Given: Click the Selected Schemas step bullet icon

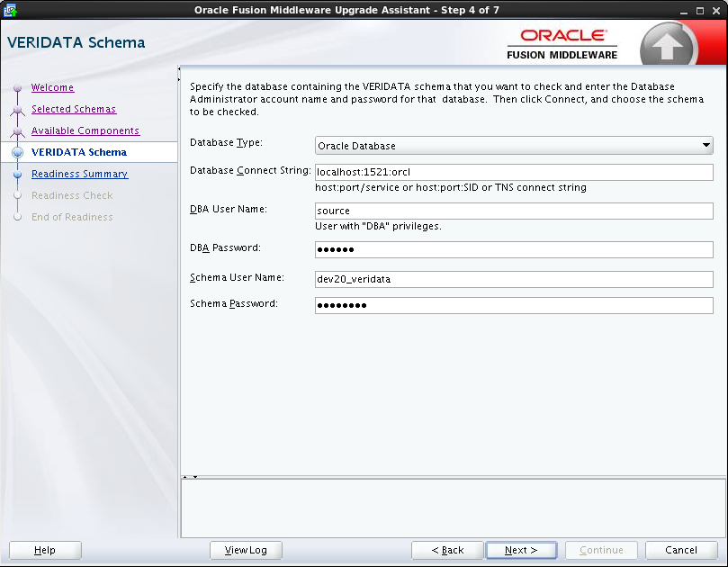Looking at the screenshot, I should click(18, 110).
